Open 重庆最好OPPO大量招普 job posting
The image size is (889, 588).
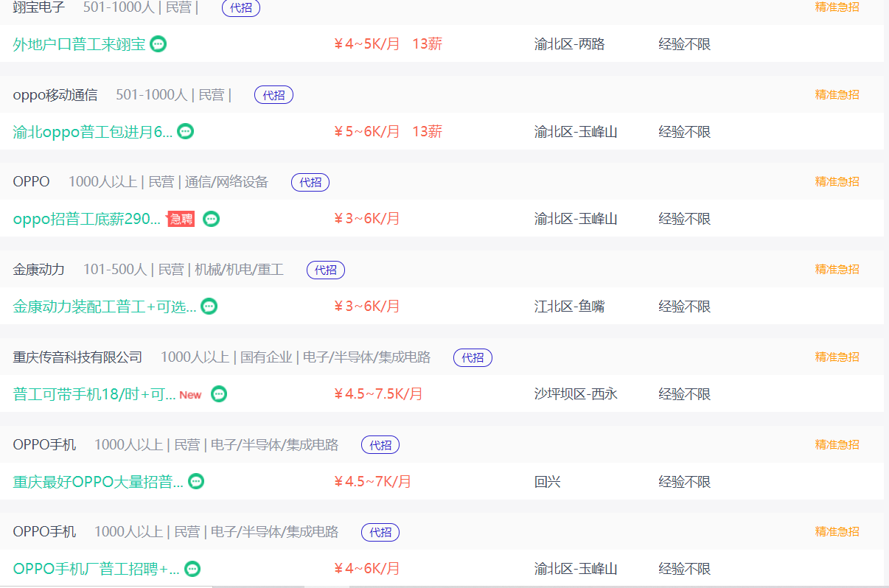(x=98, y=481)
